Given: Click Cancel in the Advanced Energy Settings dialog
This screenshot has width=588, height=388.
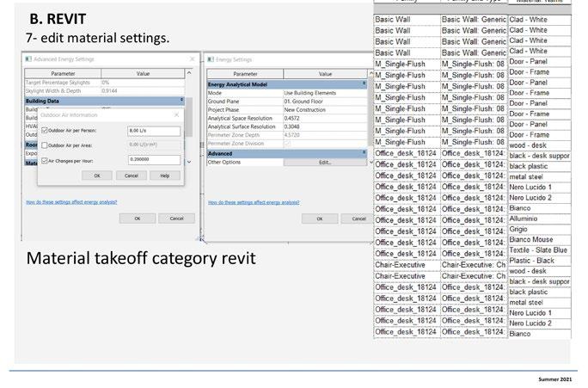Looking at the screenshot, I should [176, 219].
